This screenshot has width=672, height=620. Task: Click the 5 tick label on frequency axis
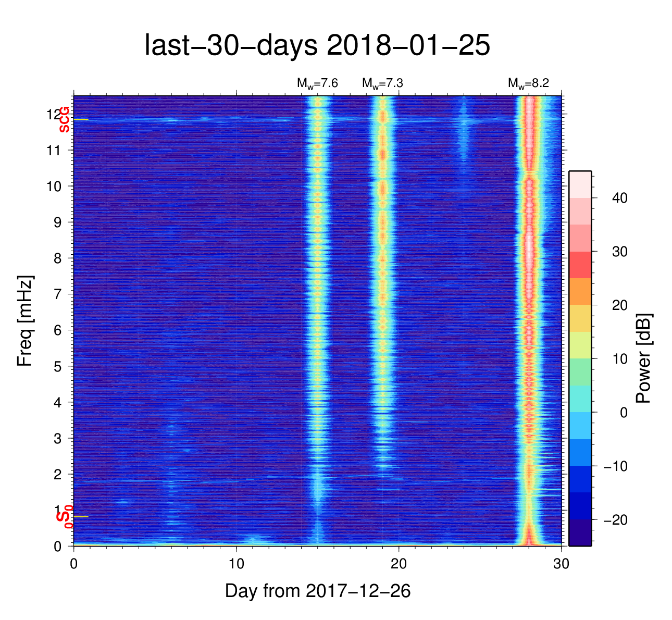[x=58, y=366]
